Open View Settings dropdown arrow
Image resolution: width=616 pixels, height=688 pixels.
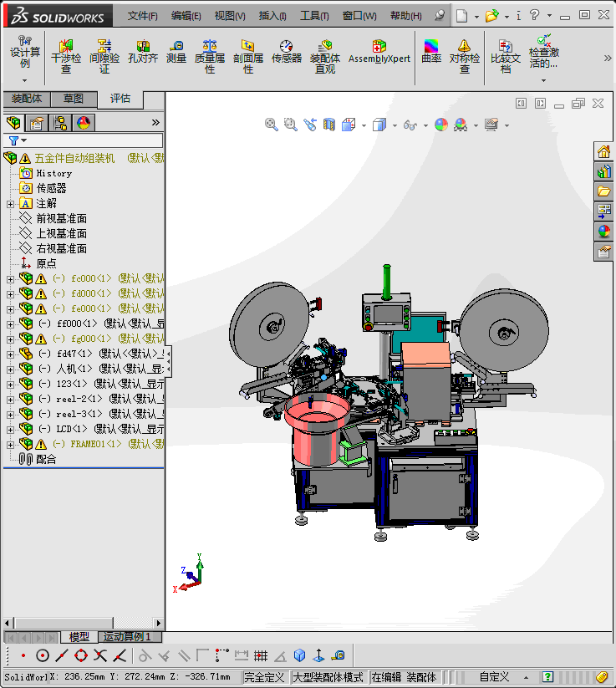(507, 125)
